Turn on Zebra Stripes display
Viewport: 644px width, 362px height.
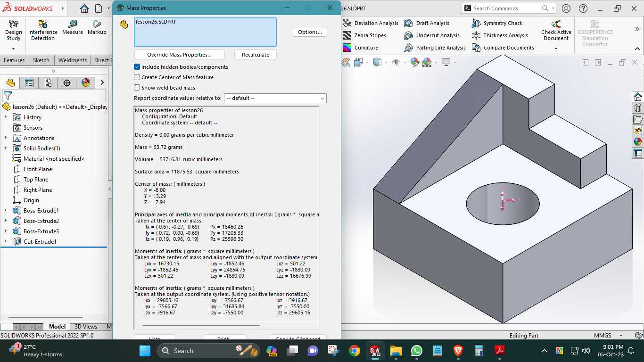point(364,35)
